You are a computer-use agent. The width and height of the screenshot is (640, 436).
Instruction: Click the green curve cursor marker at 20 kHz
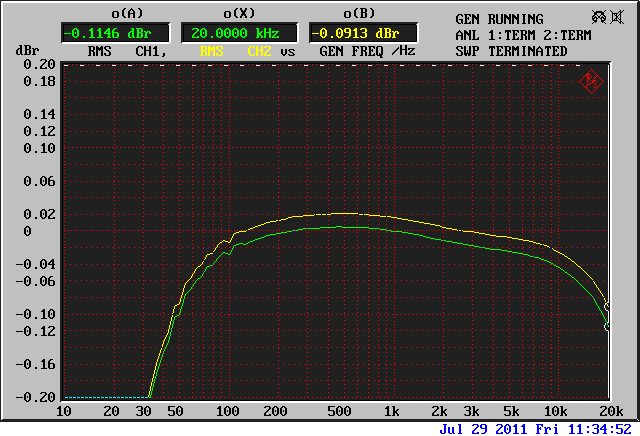[607, 325]
